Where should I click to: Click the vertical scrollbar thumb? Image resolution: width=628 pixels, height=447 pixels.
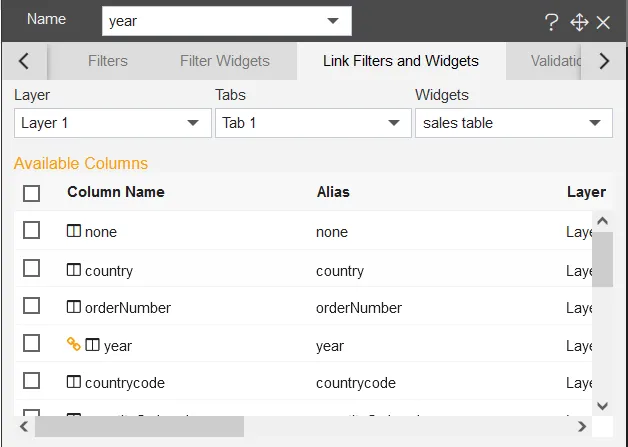[x=602, y=260]
